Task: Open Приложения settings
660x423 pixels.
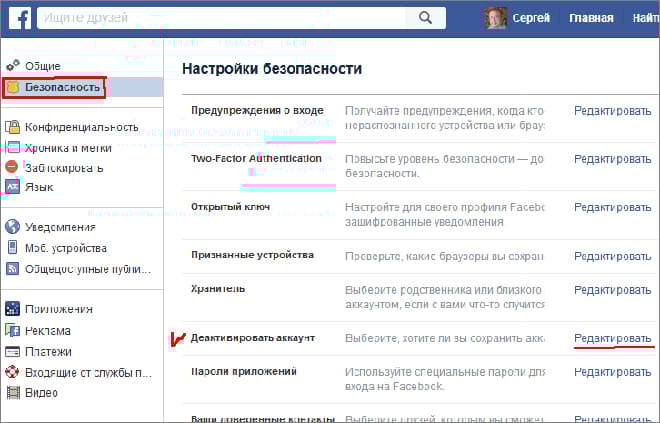Action: click(59, 309)
